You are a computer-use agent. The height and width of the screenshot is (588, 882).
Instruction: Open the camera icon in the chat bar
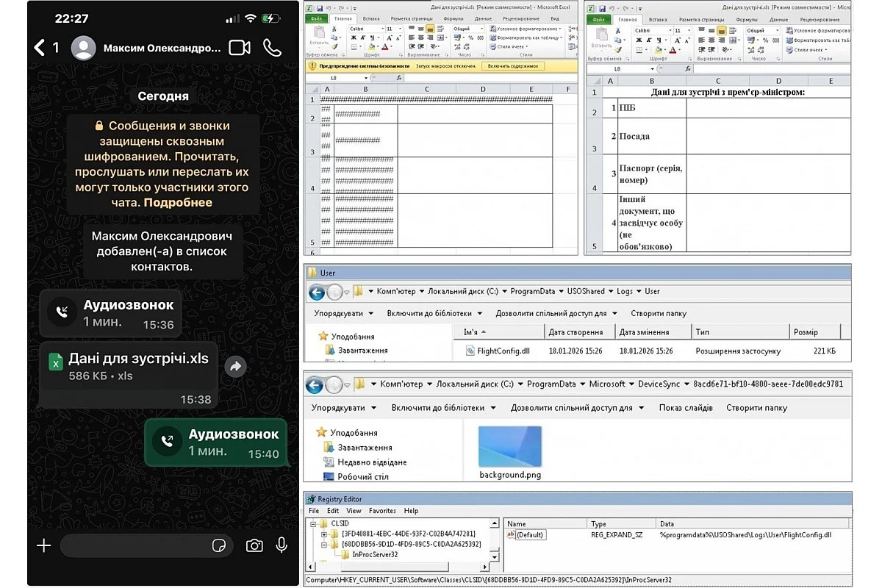254,545
